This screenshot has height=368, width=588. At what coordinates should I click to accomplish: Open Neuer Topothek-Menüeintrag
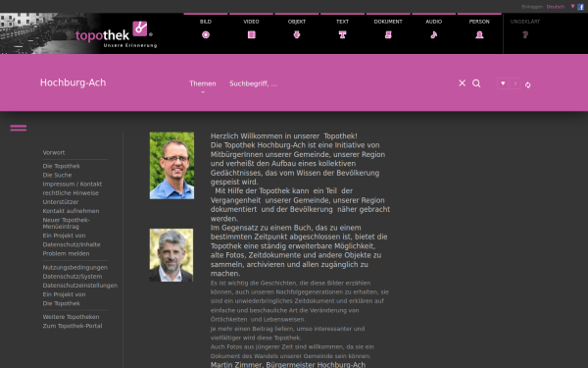pos(66,223)
